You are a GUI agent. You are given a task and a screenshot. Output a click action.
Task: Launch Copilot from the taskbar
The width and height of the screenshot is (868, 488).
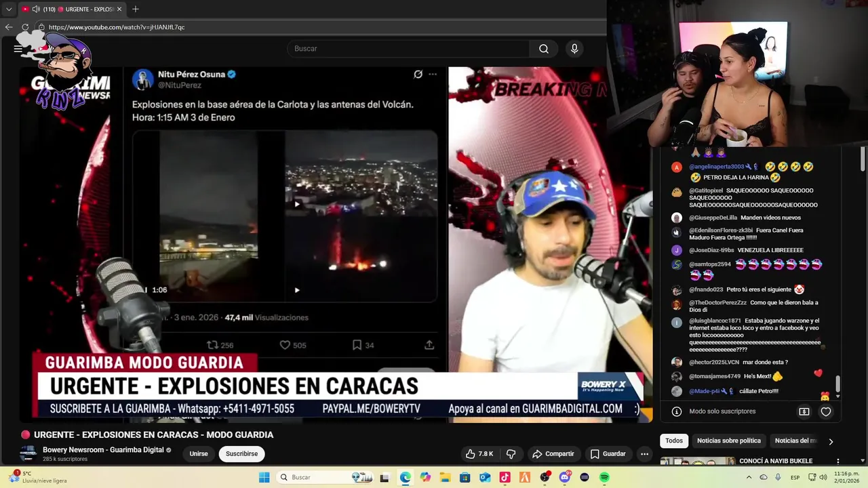(x=425, y=477)
